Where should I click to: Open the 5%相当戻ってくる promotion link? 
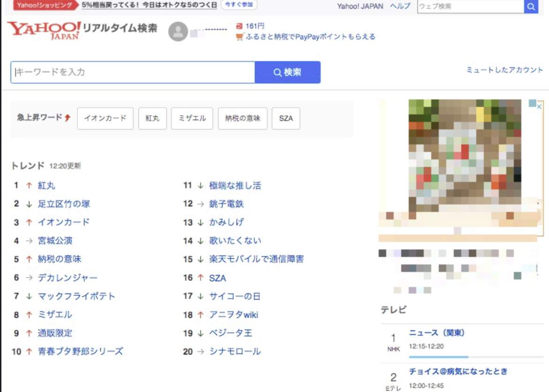tap(149, 5)
